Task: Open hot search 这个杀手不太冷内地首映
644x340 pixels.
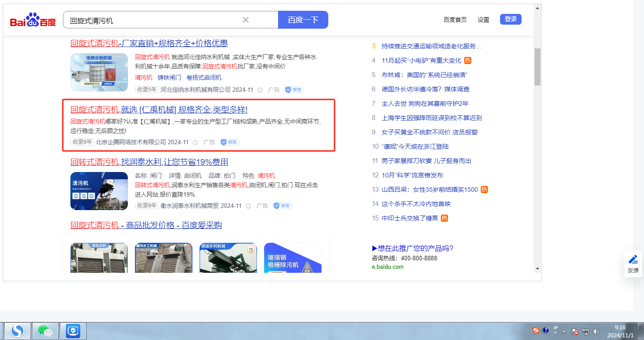Action: point(416,204)
